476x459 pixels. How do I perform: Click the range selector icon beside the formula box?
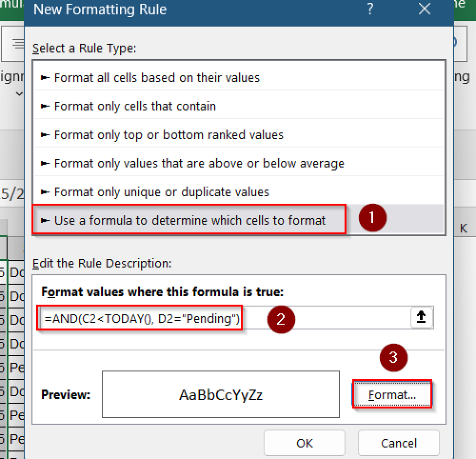tap(421, 317)
